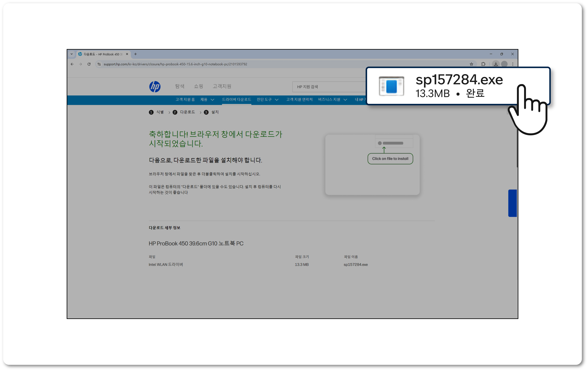Select the 드라이버 다운로드 nav tab
588x371 pixels.
pyautogui.click(x=236, y=99)
